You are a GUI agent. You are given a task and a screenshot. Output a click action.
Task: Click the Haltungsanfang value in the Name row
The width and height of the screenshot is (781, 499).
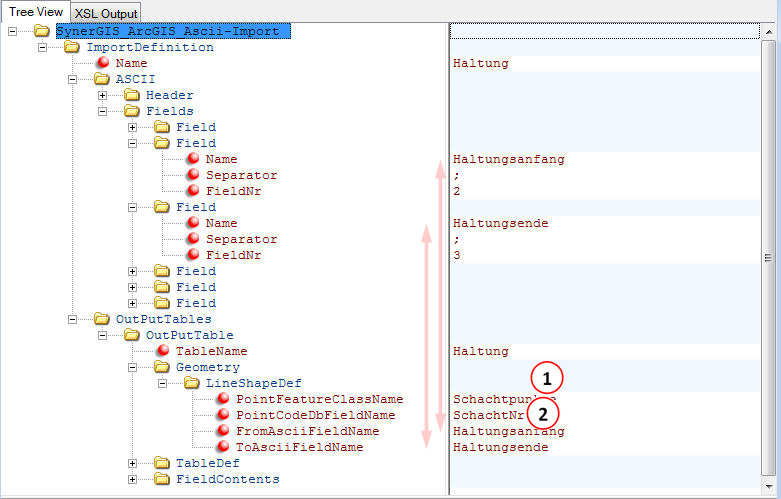pyautogui.click(x=508, y=159)
